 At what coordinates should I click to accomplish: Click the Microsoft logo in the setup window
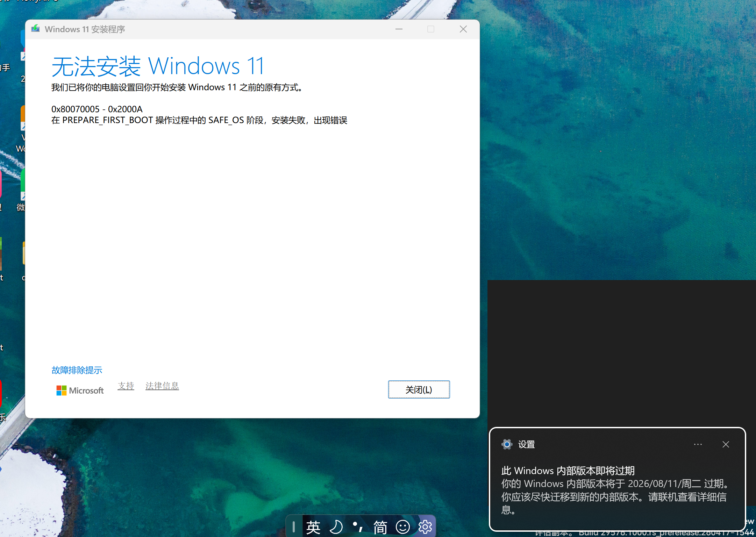click(80, 391)
